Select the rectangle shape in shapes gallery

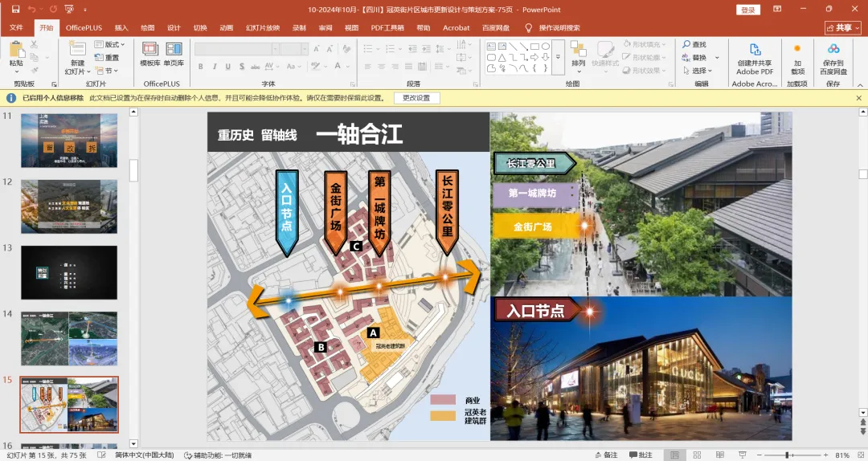point(534,47)
